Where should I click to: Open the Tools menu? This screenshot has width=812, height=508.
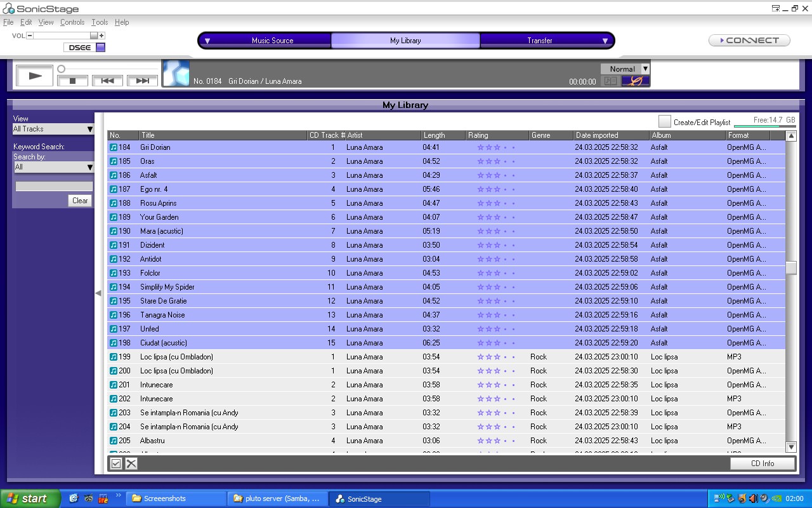(100, 22)
